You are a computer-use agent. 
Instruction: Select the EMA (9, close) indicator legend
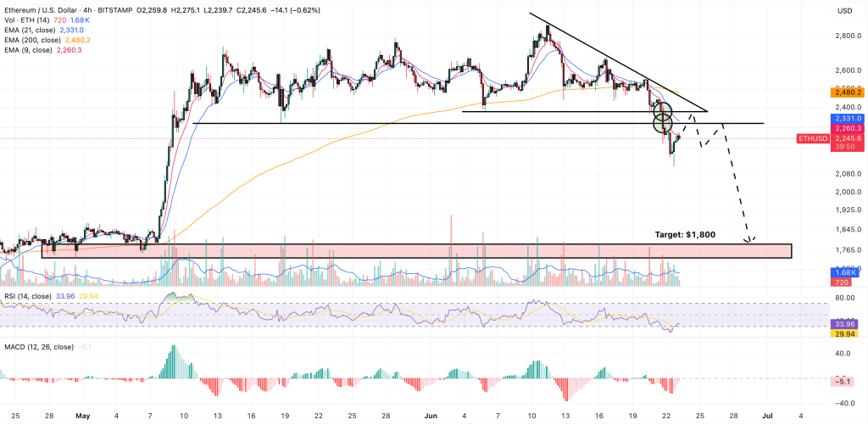[x=28, y=50]
